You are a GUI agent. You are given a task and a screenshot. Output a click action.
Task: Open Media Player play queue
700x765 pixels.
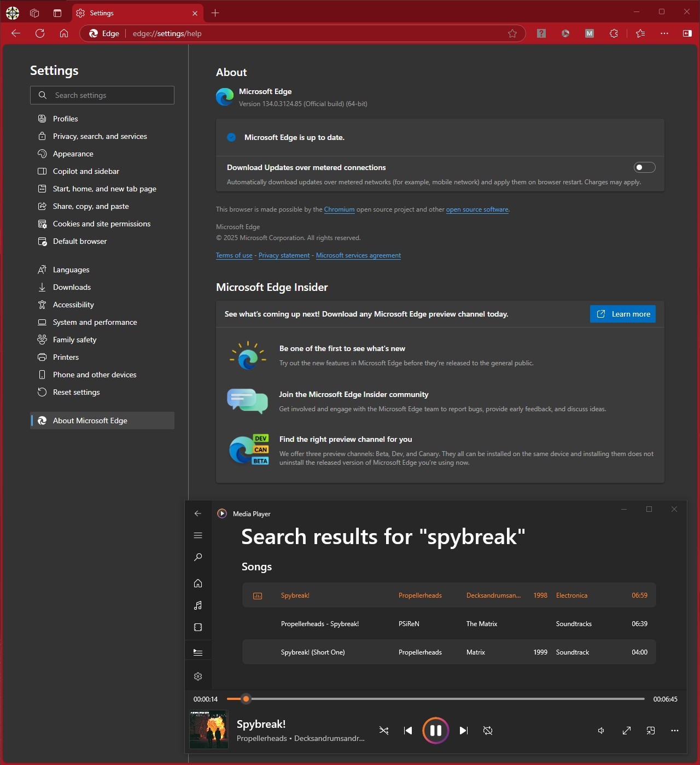198,652
